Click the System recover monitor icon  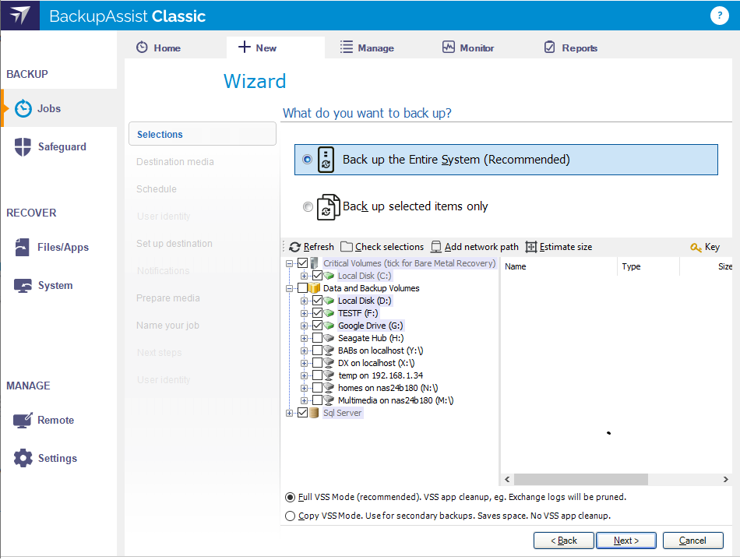[23, 285]
